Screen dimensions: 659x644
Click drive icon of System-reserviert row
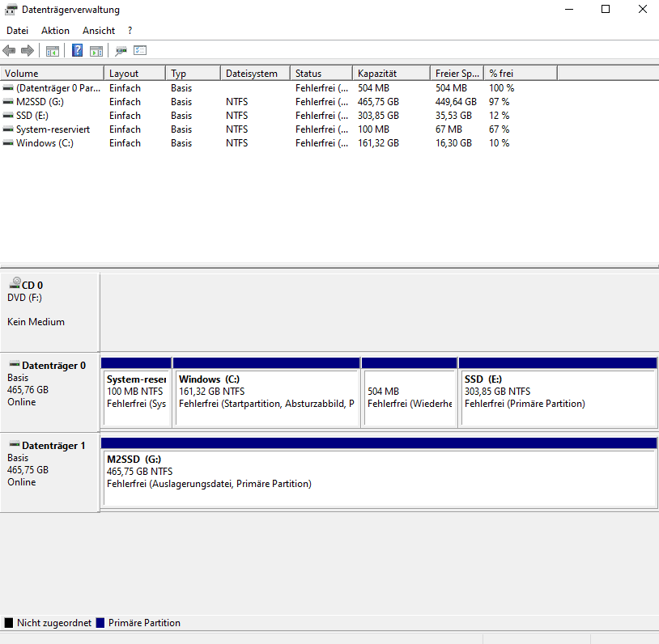coord(8,129)
